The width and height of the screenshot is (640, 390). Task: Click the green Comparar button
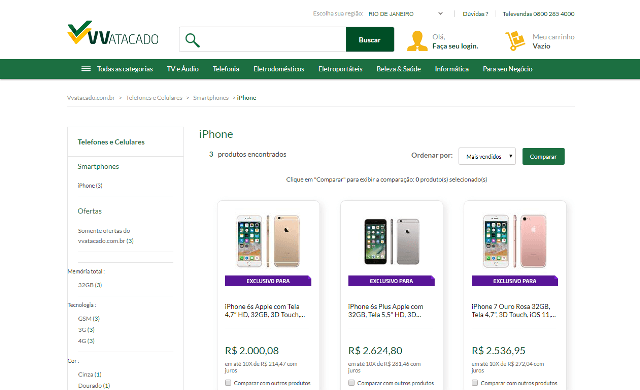click(543, 157)
